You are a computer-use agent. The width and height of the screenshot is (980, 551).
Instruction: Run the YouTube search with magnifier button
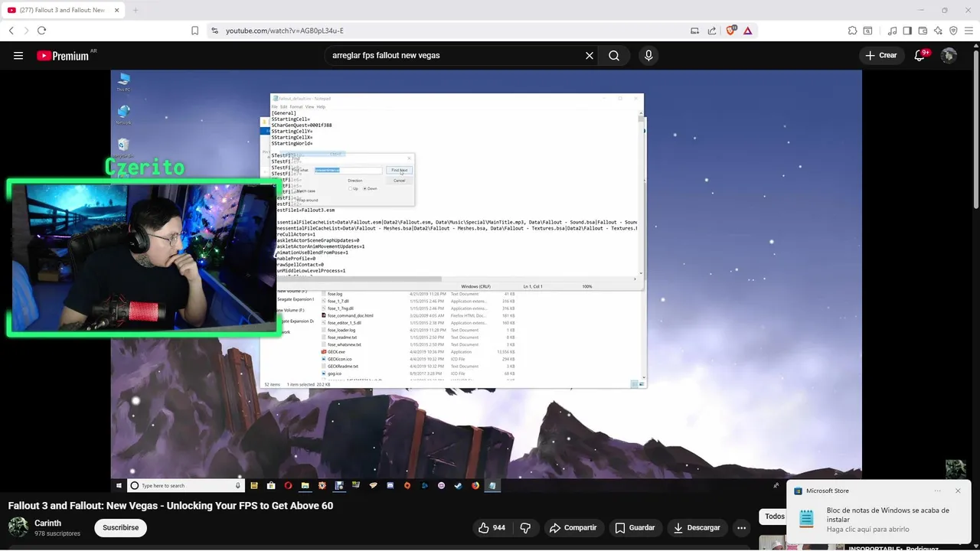[614, 55]
